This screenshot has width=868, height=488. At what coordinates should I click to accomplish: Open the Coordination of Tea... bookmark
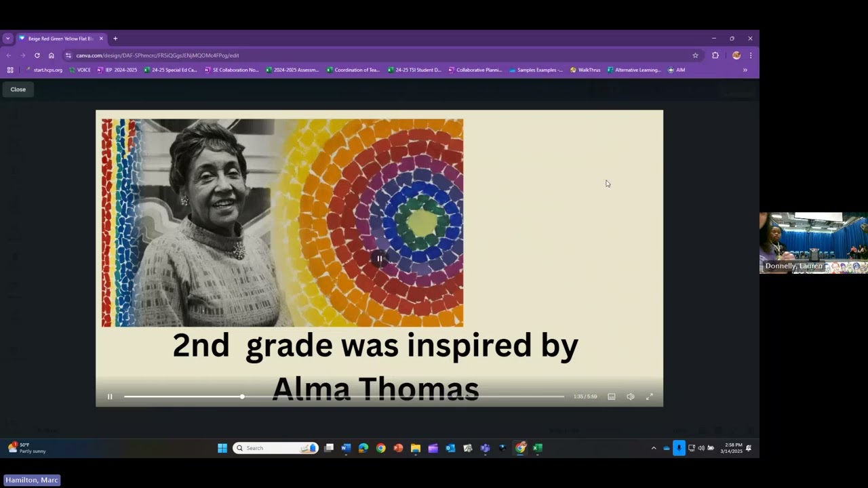[x=353, y=70]
